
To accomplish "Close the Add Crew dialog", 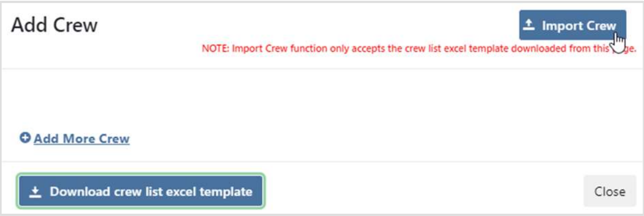I will point(609,192).
